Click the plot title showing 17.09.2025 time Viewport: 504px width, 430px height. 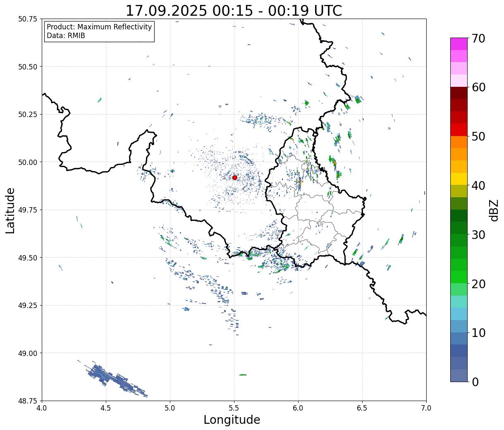[234, 10]
